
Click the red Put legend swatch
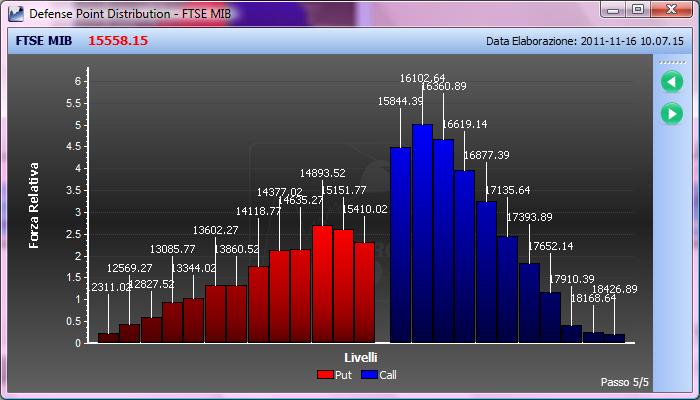[x=325, y=375]
